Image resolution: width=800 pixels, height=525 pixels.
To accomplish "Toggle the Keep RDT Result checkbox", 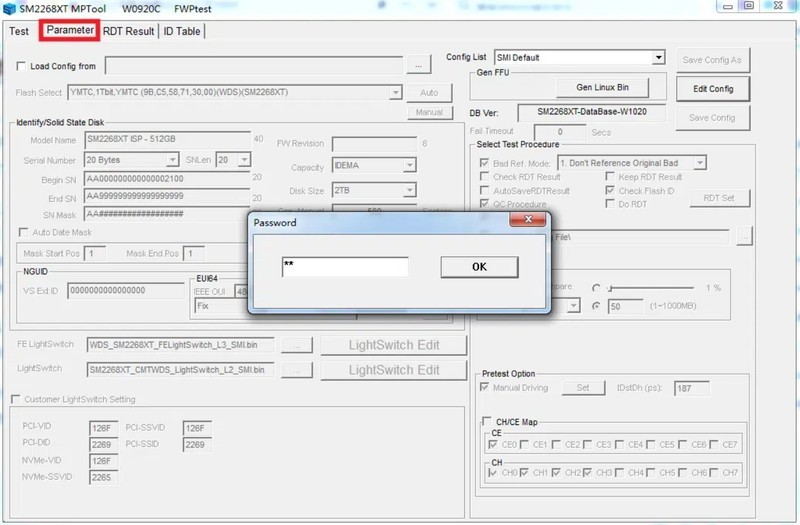I will [x=609, y=177].
